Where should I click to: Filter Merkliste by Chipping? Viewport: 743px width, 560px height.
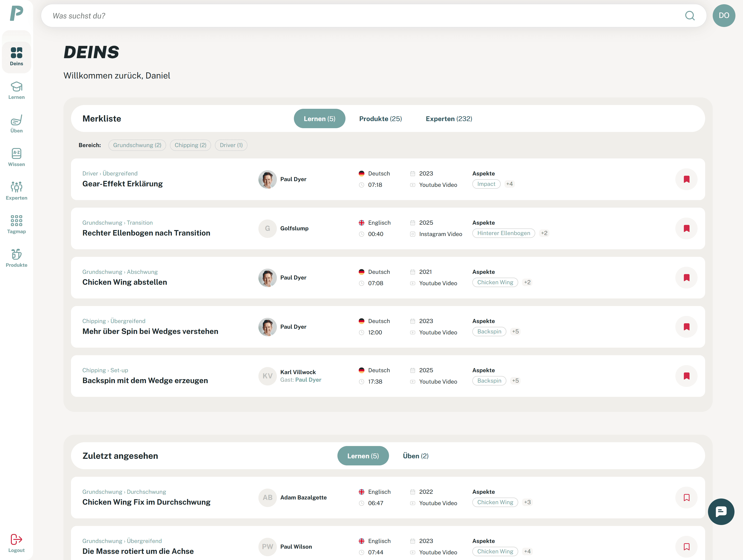point(190,145)
